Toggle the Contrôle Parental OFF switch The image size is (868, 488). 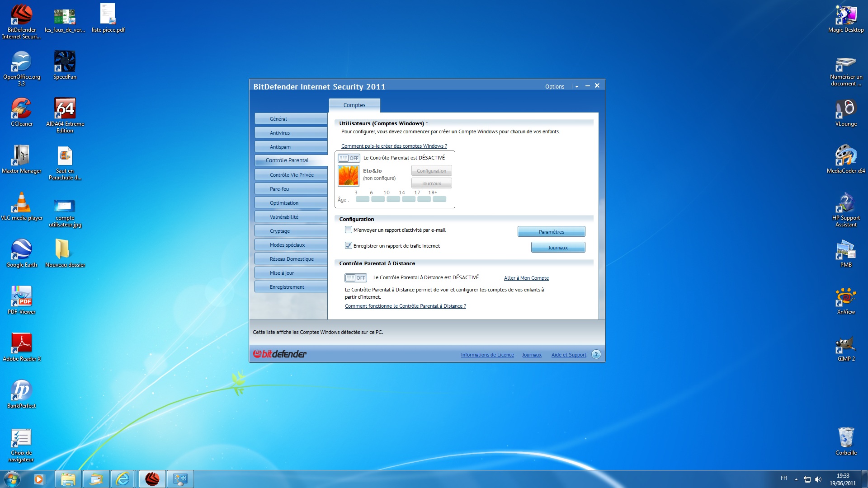coord(349,158)
